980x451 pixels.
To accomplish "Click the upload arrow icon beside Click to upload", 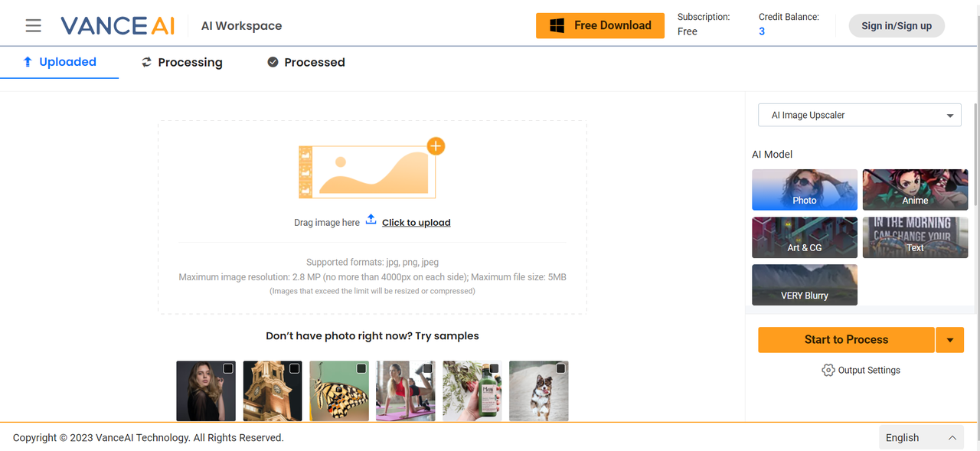I will click(x=371, y=220).
